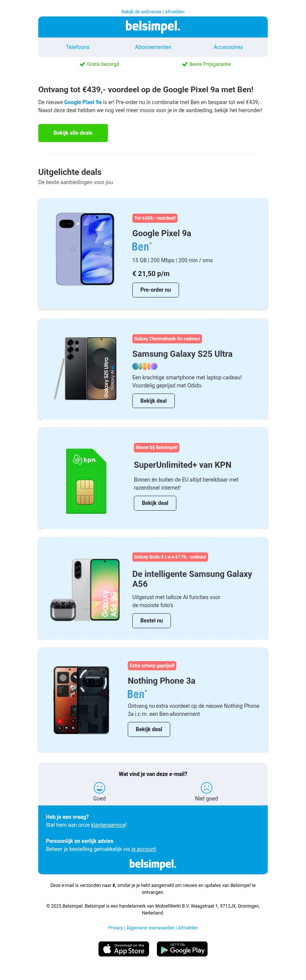Click the Odido logo under Galaxy S25 Ultra
306x980 pixels.
tap(145, 366)
